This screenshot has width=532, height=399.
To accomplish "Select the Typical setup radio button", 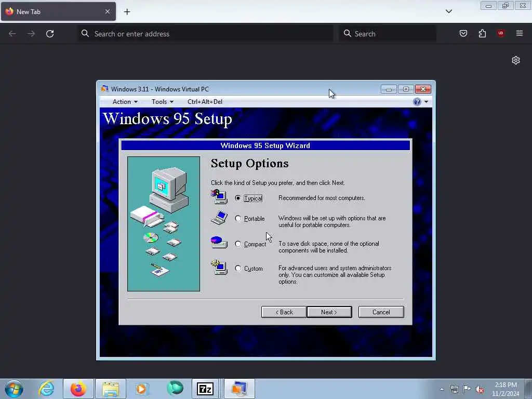I will click(238, 198).
